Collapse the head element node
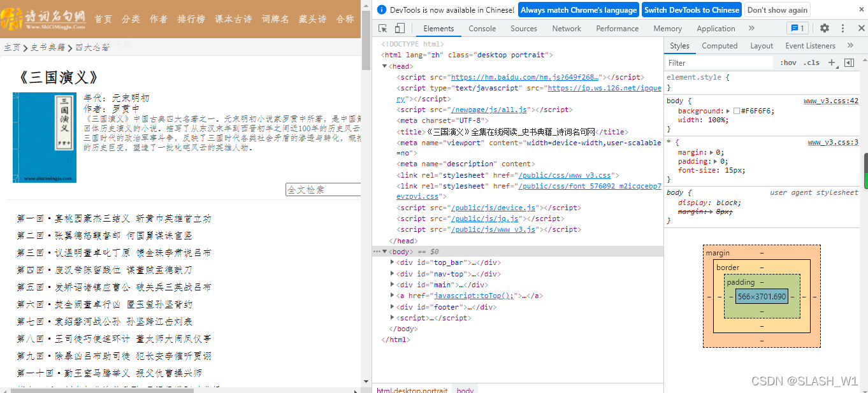The image size is (868, 393). 384,66
